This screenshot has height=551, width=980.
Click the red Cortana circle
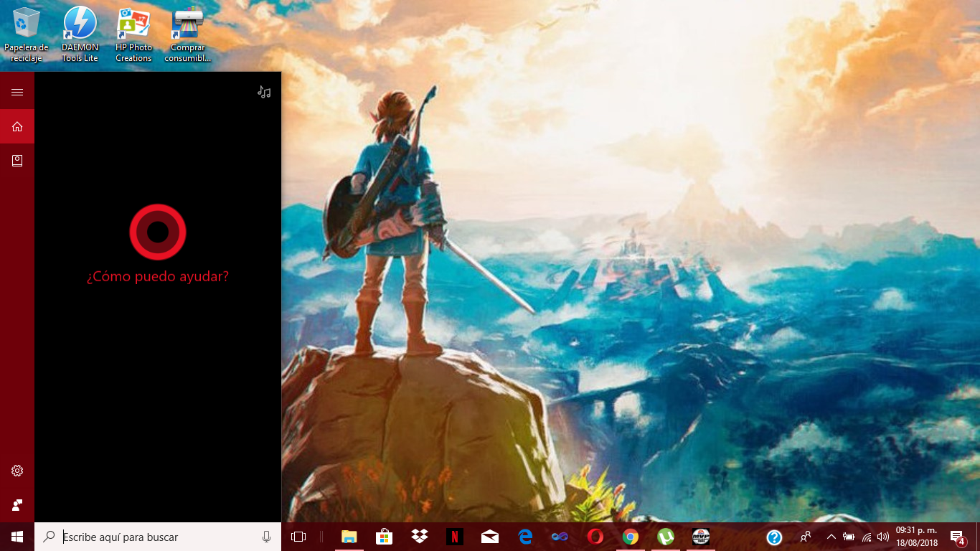pos(158,232)
